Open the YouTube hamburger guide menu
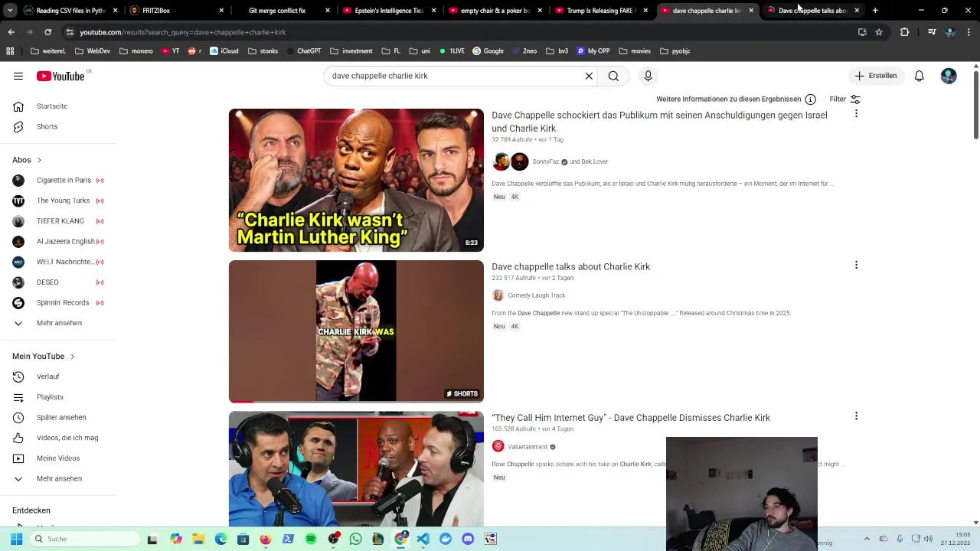This screenshot has width=980, height=551. (x=18, y=76)
